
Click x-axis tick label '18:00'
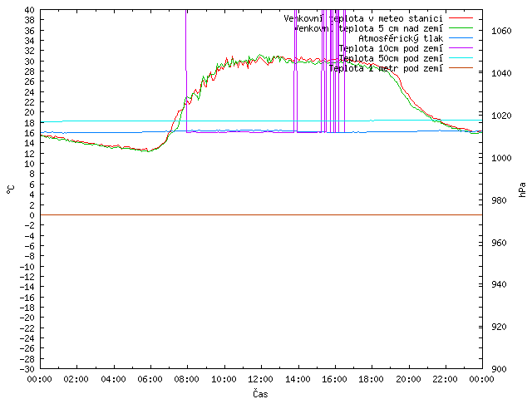pos(372,379)
